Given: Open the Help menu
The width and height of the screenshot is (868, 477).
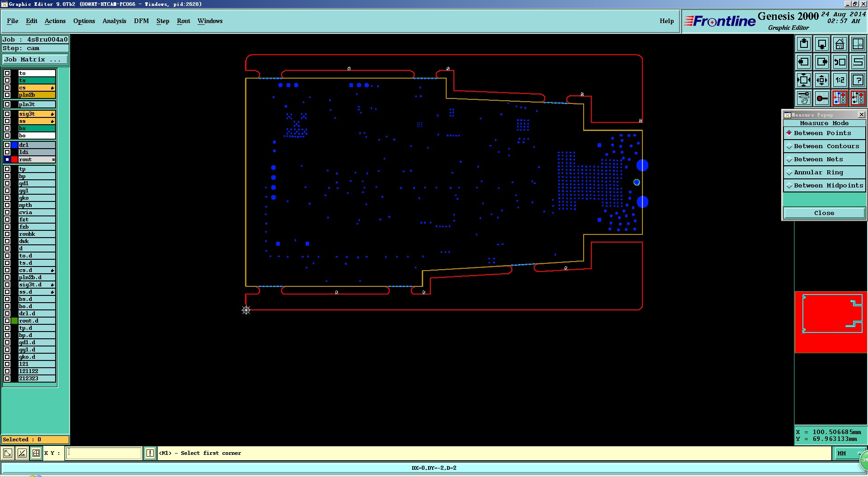Looking at the screenshot, I should 666,21.
